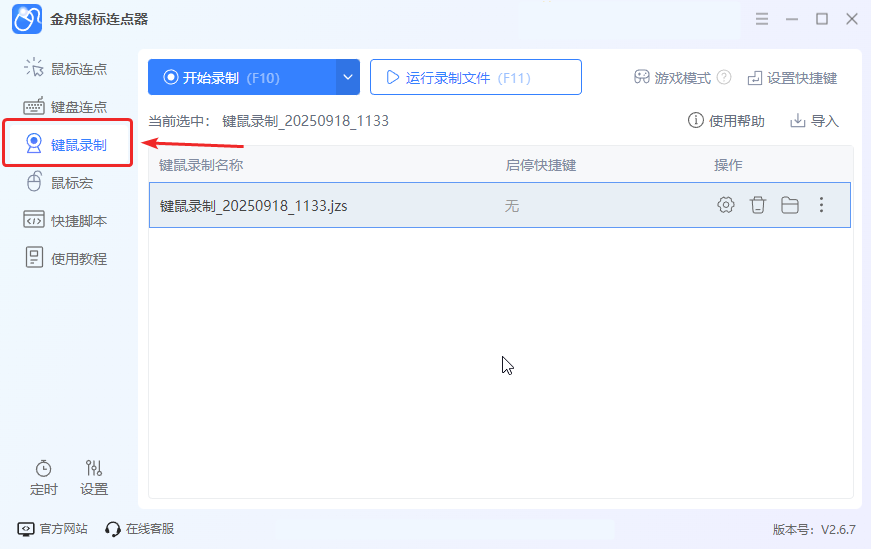Screen dimensions: 871x549
Task: Switch to 键盘连点 keyboard clicker
Action: point(66,107)
